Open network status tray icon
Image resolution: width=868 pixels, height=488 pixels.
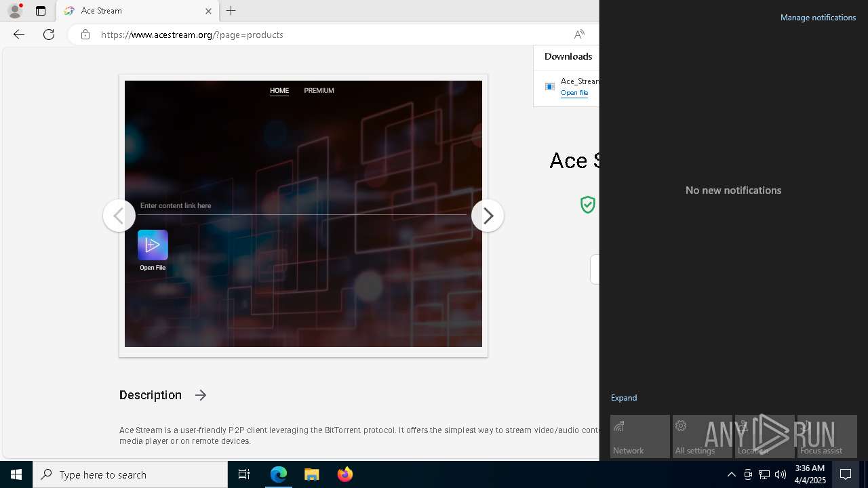pyautogui.click(x=764, y=474)
